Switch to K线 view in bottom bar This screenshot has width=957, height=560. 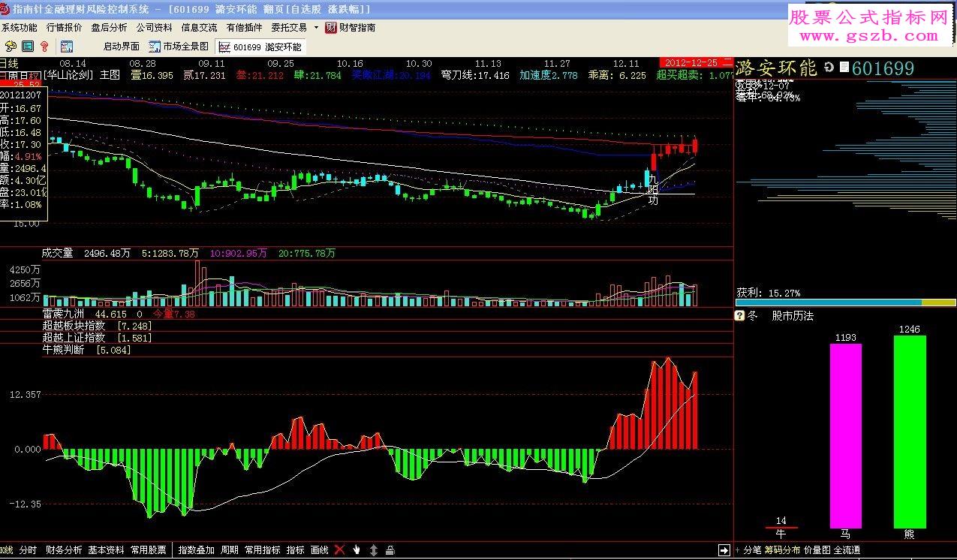coord(7,550)
